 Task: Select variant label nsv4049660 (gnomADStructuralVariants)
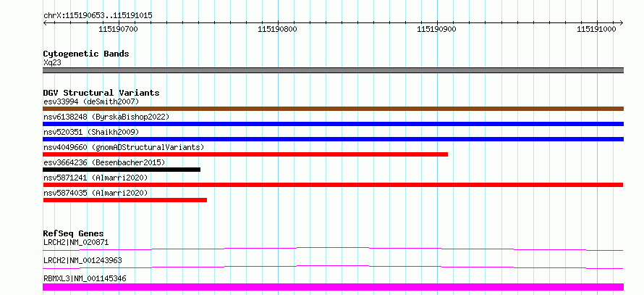(x=124, y=147)
